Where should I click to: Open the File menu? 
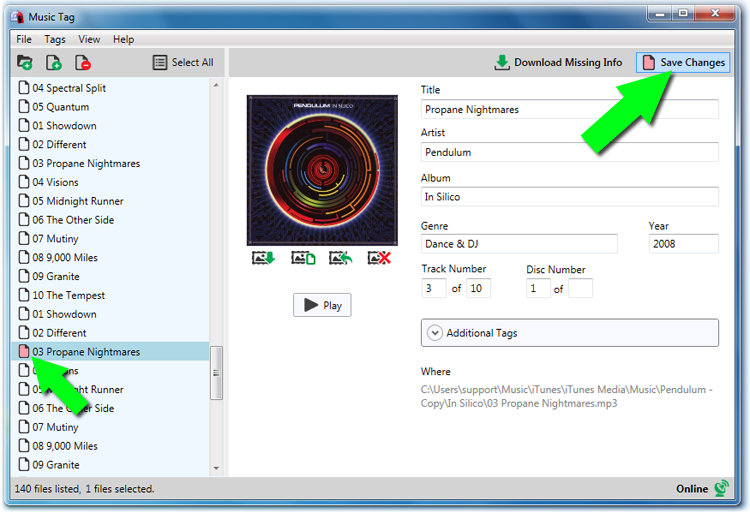(x=24, y=39)
